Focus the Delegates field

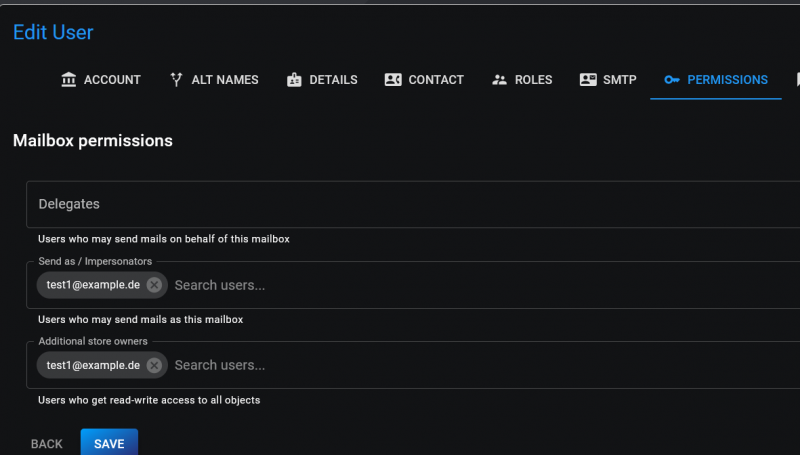click(x=410, y=204)
